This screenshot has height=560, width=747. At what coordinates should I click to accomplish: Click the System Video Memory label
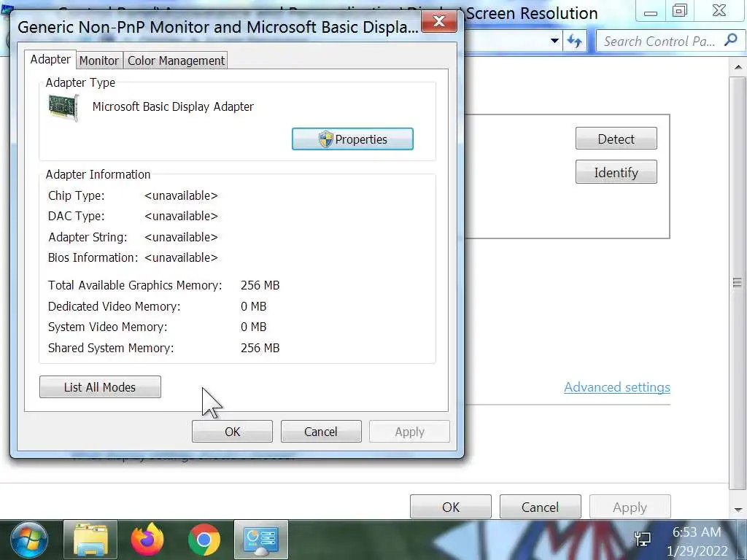(108, 327)
